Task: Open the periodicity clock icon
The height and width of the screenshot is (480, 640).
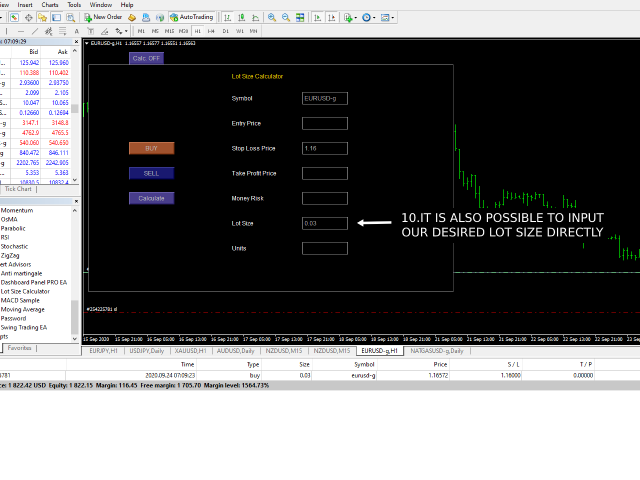Action: 366,17
